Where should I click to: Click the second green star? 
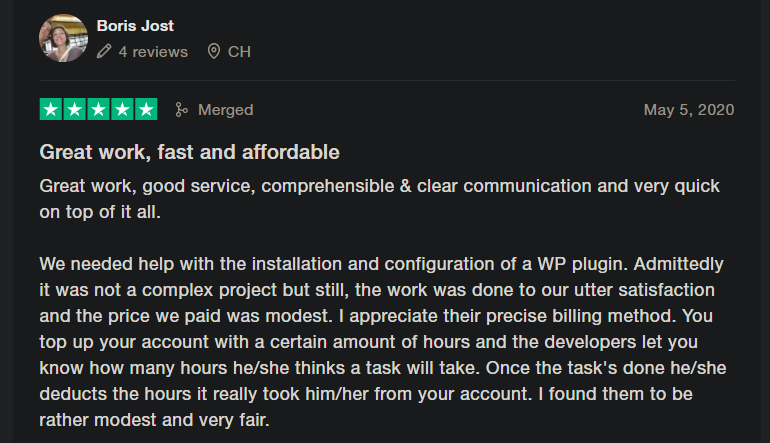pos(75,109)
